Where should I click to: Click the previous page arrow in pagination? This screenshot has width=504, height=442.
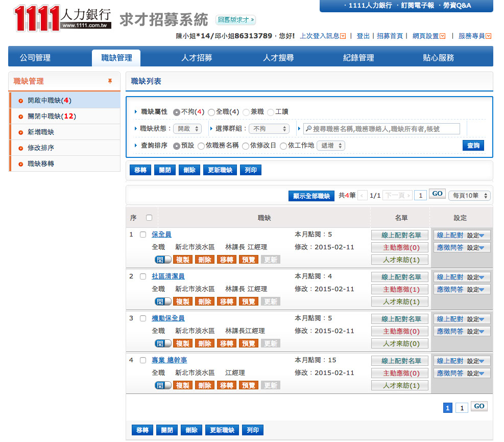click(x=363, y=196)
